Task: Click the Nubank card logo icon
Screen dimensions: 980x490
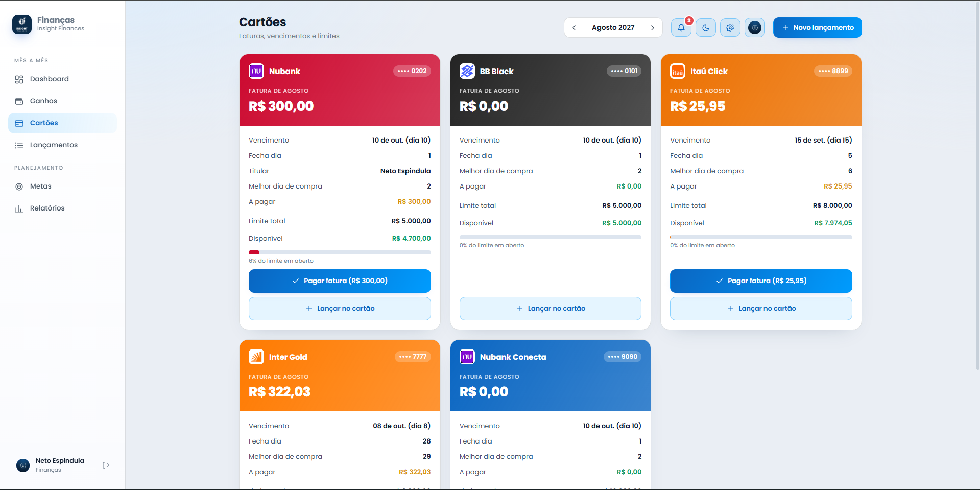Action: 256,71
